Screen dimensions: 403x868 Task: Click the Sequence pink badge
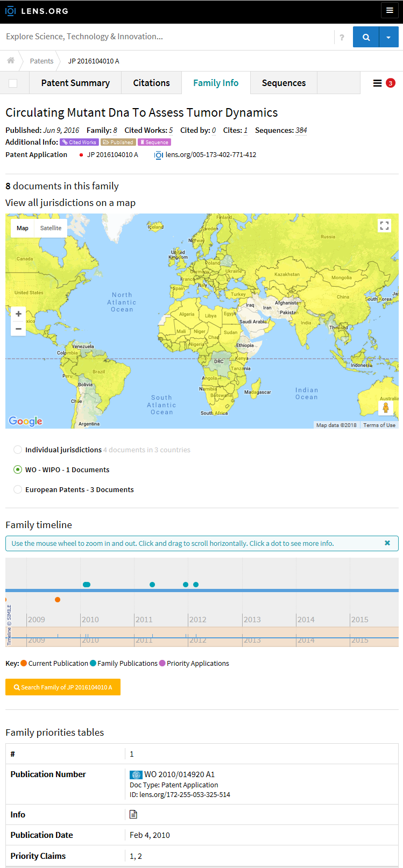click(154, 142)
